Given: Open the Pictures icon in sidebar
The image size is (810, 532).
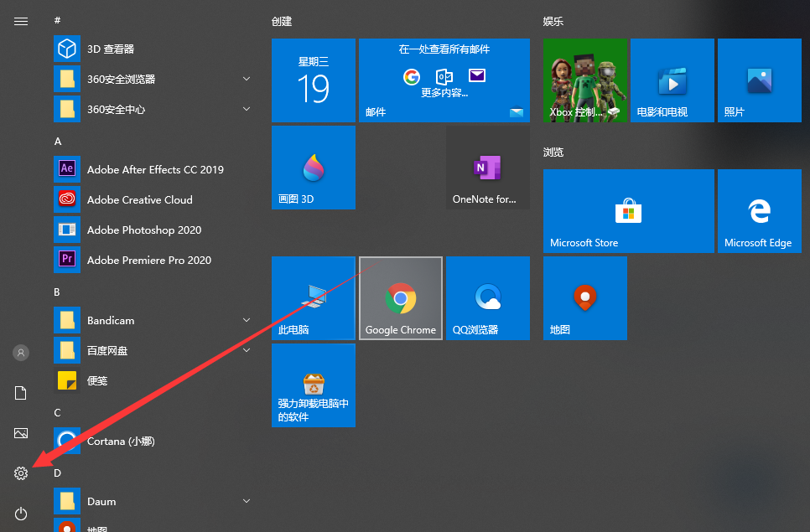Looking at the screenshot, I should [21, 433].
